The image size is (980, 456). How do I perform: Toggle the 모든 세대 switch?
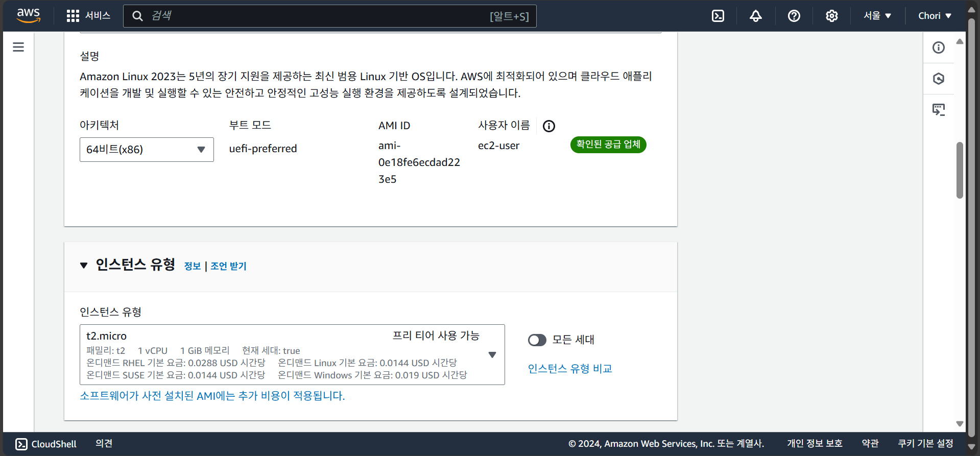click(537, 340)
